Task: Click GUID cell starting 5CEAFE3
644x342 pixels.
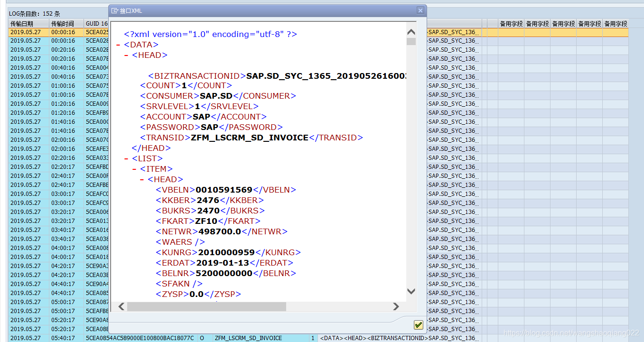Action: click(x=97, y=149)
